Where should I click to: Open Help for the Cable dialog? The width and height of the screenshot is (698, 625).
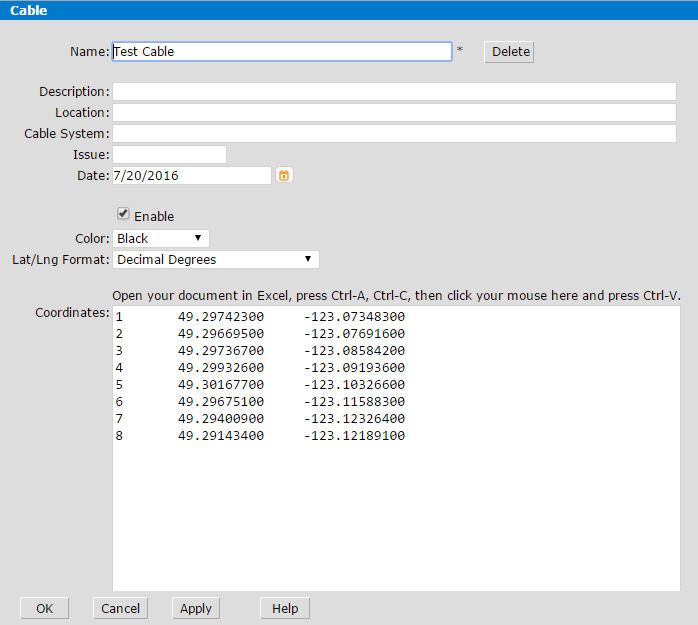(x=285, y=608)
